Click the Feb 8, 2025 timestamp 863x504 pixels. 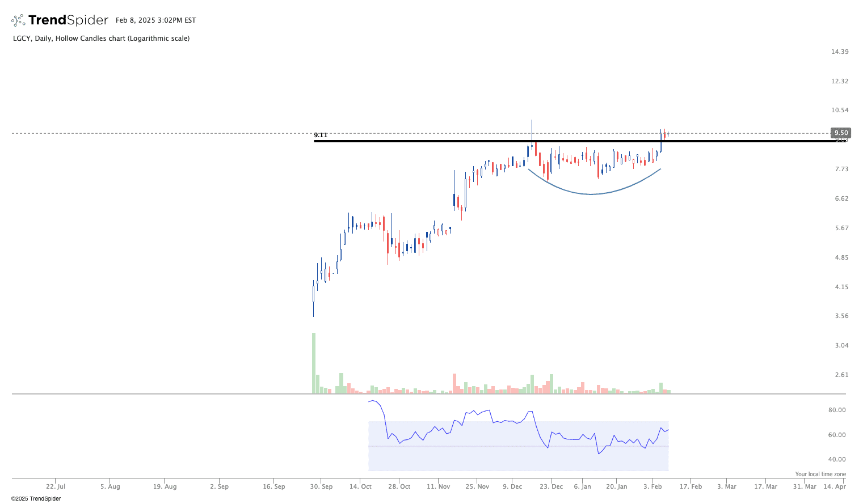click(x=155, y=20)
